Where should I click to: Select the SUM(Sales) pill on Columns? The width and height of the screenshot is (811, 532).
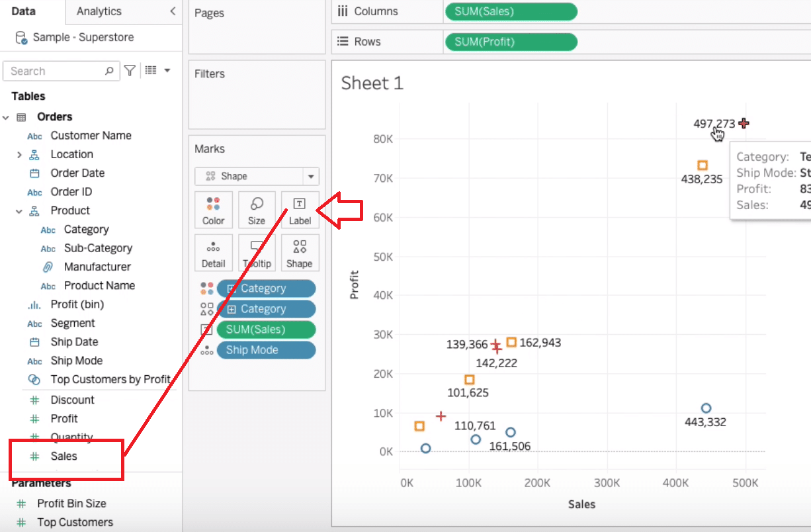click(511, 11)
